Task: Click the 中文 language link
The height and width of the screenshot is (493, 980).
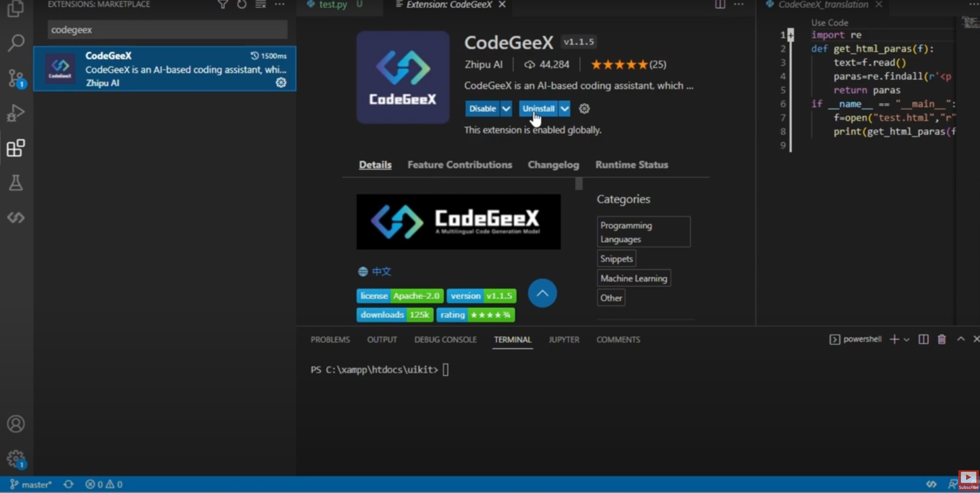Action: (x=381, y=271)
